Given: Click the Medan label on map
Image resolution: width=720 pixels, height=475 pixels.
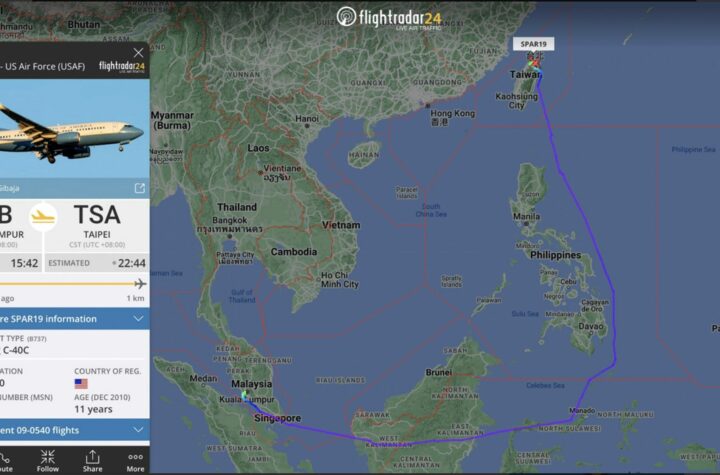Looking at the screenshot, I should [203, 379].
